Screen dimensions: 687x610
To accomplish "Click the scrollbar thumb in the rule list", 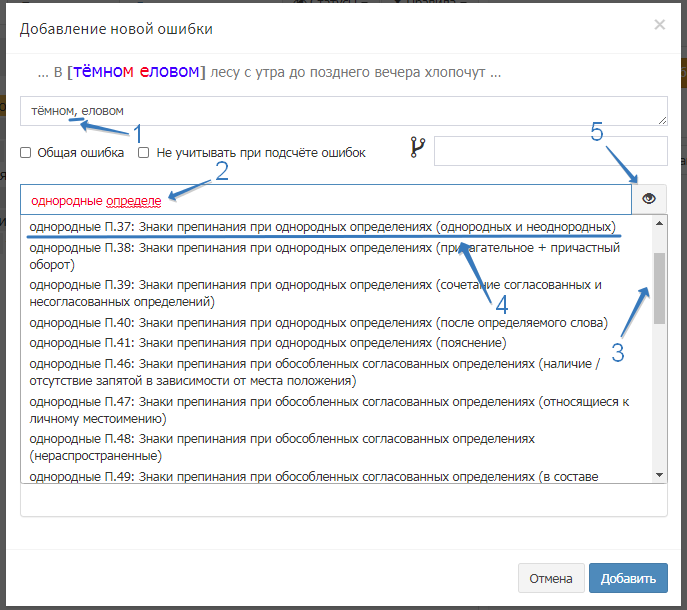I will (x=659, y=288).
